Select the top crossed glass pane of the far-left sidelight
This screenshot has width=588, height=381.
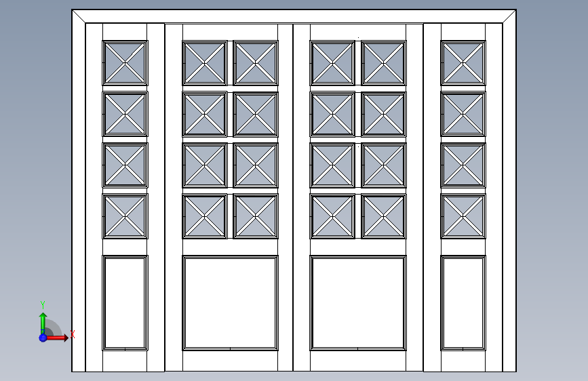(125, 63)
